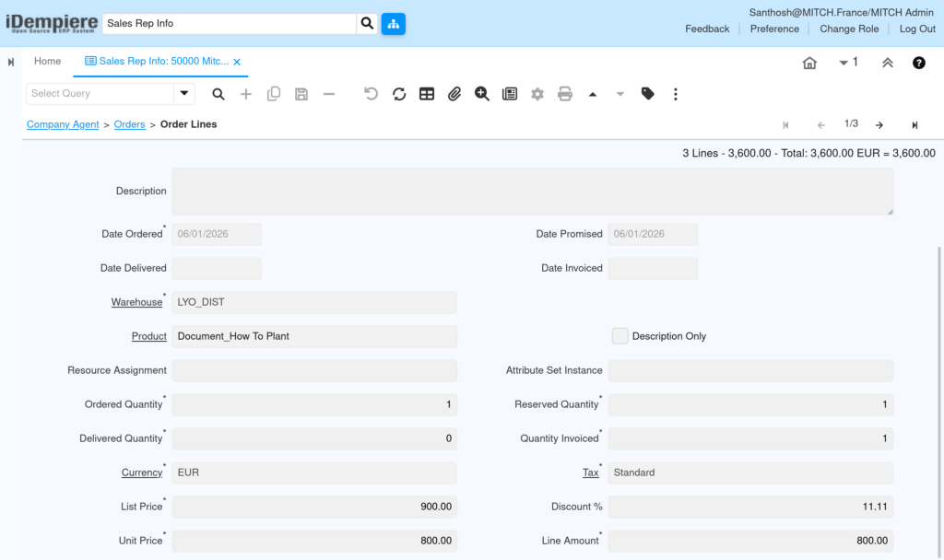This screenshot has height=560, width=944.
Task: Open the Select Query dropdown arrow
Action: click(x=184, y=93)
